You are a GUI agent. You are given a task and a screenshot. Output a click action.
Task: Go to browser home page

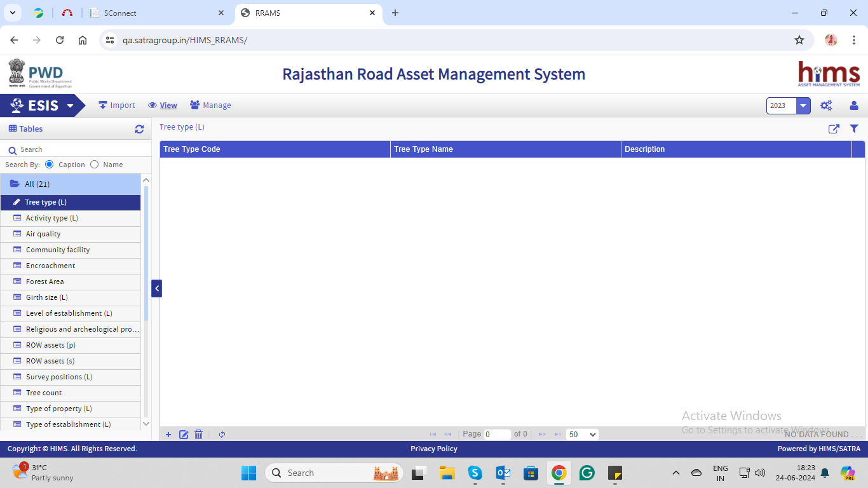click(x=83, y=40)
